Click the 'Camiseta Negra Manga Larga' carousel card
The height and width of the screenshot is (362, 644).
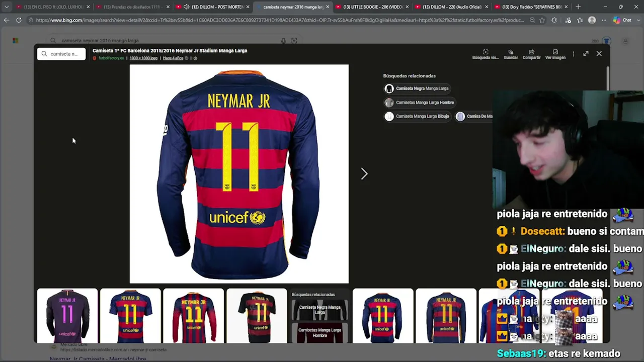[x=319, y=310]
